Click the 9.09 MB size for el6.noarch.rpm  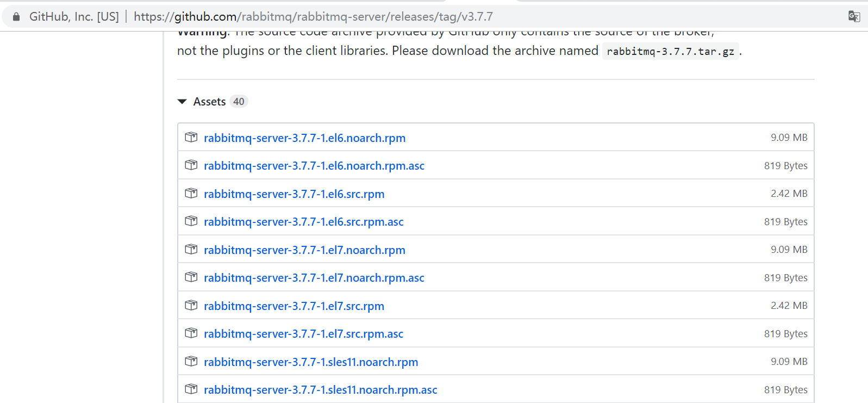click(x=789, y=138)
